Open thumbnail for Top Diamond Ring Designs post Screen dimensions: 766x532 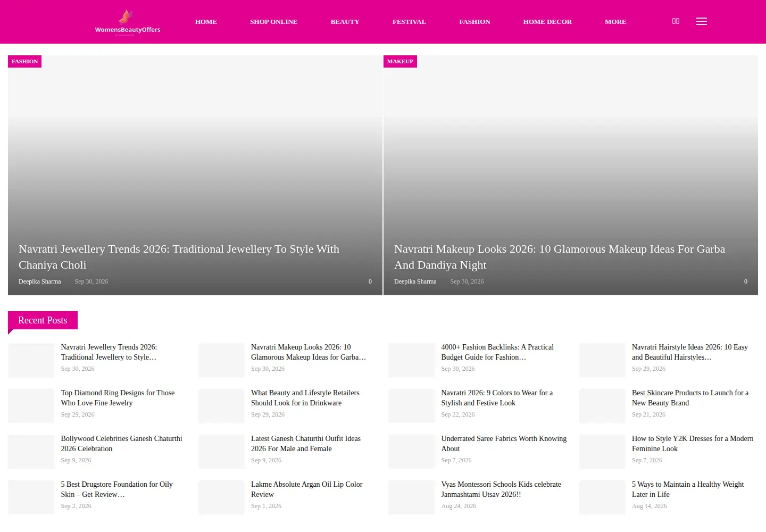(31, 405)
